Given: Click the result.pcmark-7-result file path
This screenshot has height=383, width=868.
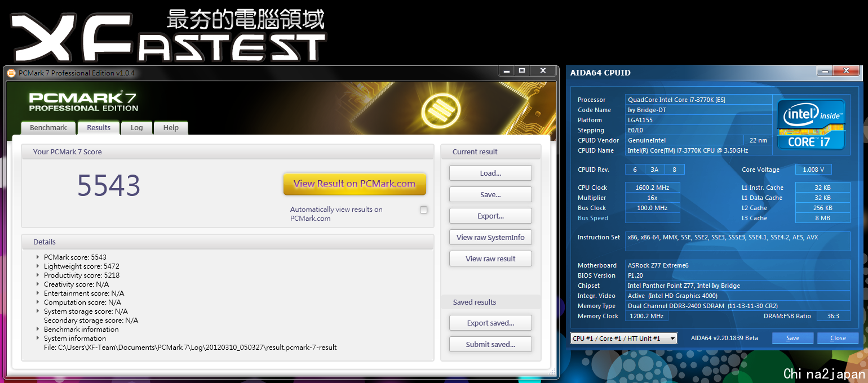Looking at the screenshot, I should tap(190, 348).
